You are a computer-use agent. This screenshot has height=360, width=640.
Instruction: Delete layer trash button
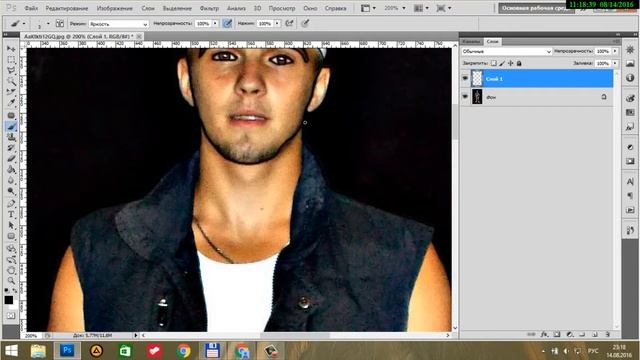pyautogui.click(x=607, y=334)
